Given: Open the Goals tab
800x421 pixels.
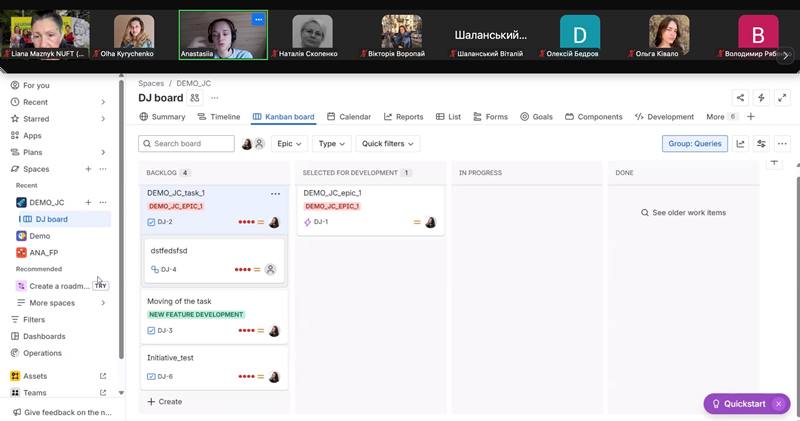Looking at the screenshot, I should click(536, 117).
